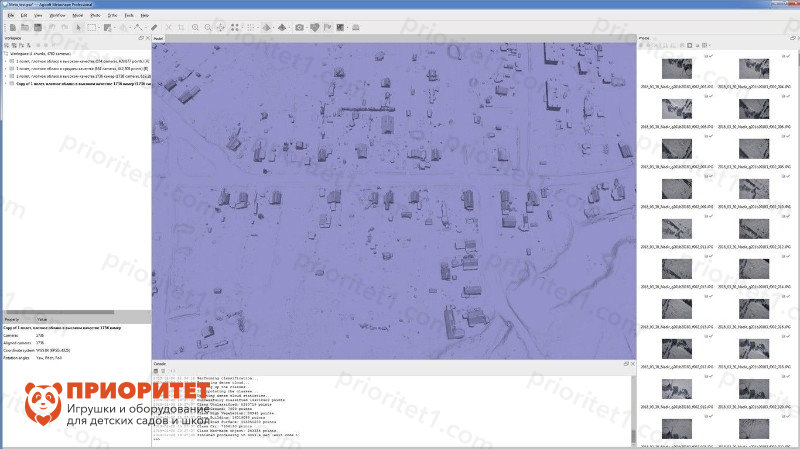This screenshot has width=800, height=449.
Task: Open Draw polyline tool dropdown arrow
Action: 145,28
